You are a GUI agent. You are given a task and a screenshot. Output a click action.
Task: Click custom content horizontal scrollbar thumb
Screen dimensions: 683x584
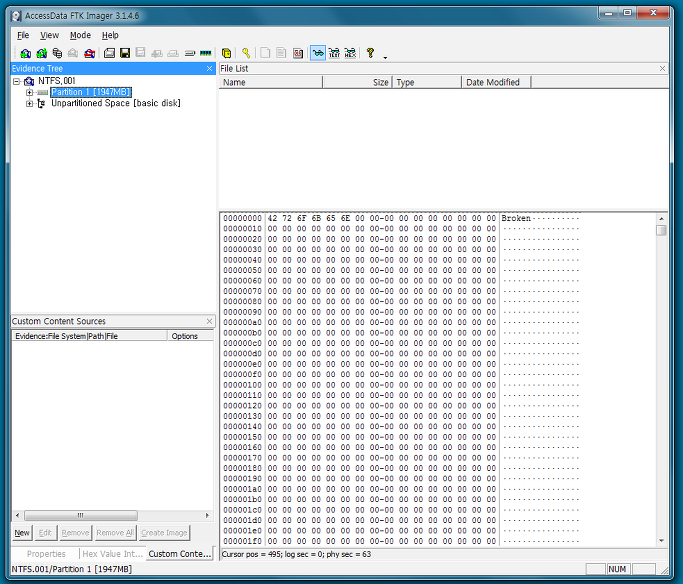click(81, 515)
